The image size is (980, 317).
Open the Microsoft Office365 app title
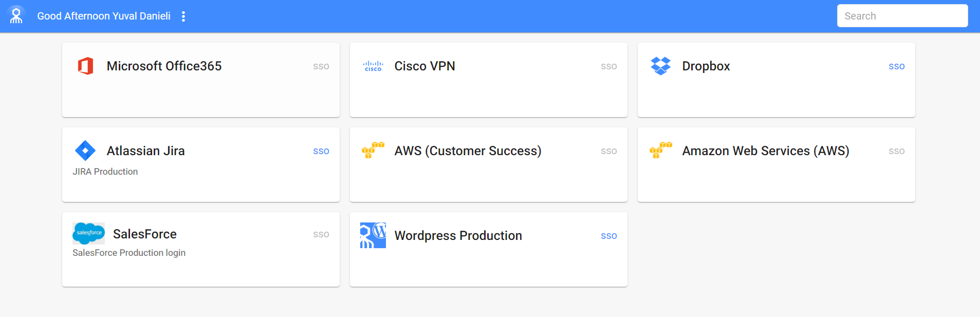[164, 66]
